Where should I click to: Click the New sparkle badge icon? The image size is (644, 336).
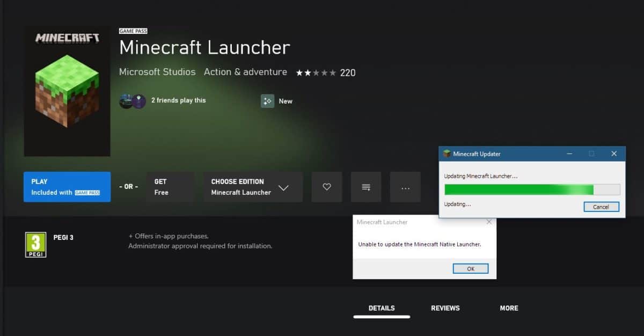pos(267,101)
